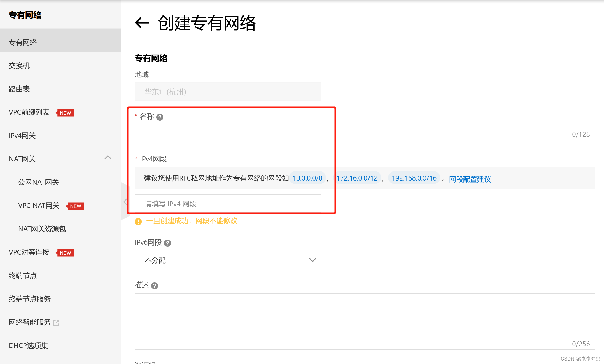The height and width of the screenshot is (364, 604).
Task: Collapse the NAT网关 sidebar submenu
Action: pos(108,158)
